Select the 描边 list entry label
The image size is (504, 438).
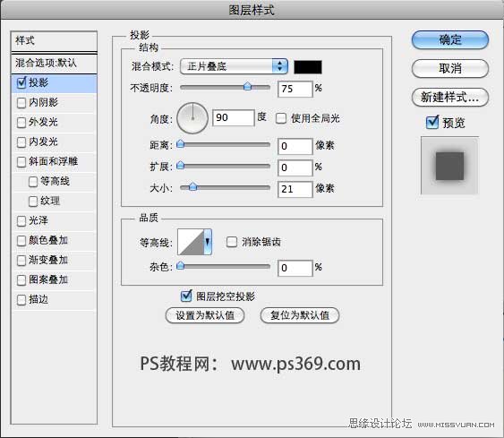point(38,299)
